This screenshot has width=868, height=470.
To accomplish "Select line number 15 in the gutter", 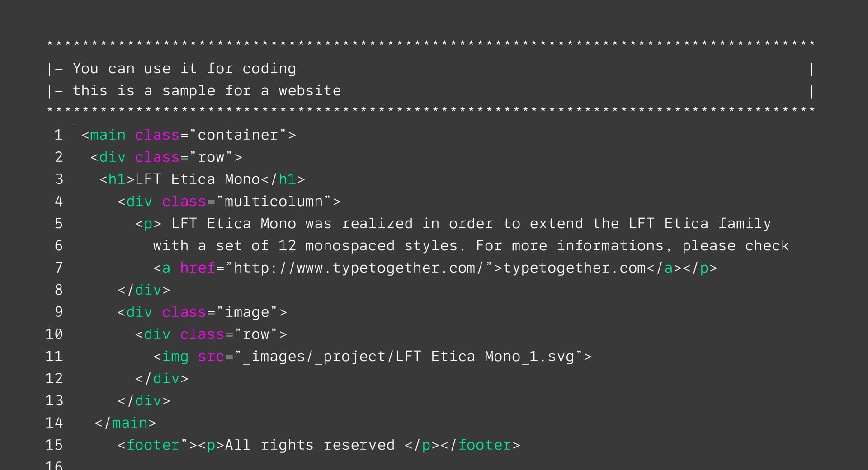I will coord(54,445).
